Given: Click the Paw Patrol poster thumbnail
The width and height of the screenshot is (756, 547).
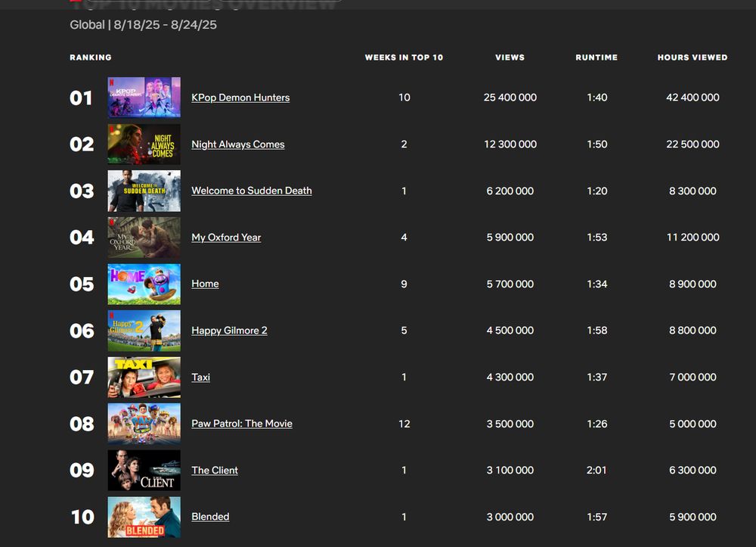Looking at the screenshot, I should pos(144,424).
